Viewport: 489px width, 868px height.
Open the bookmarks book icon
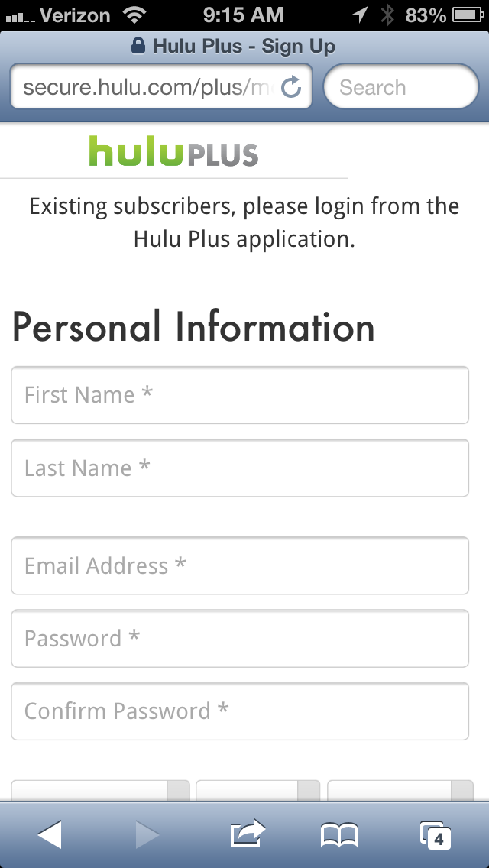[339, 834]
